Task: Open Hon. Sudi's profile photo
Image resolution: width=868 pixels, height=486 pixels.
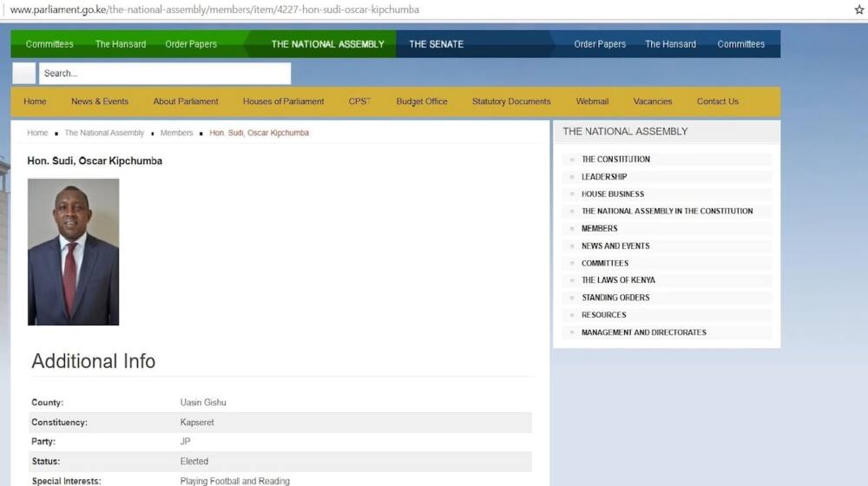Action: [74, 252]
